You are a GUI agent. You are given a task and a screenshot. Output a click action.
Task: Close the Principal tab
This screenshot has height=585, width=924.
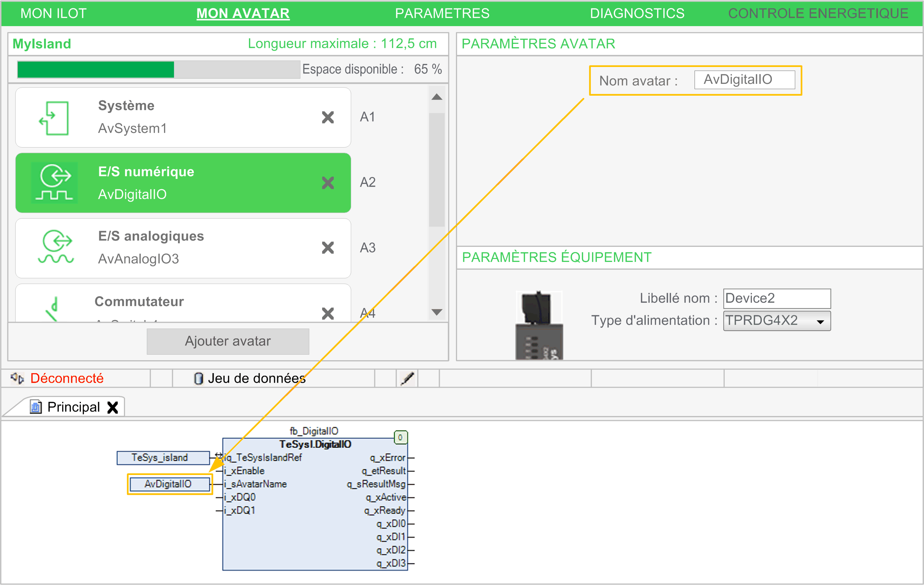[x=113, y=407]
